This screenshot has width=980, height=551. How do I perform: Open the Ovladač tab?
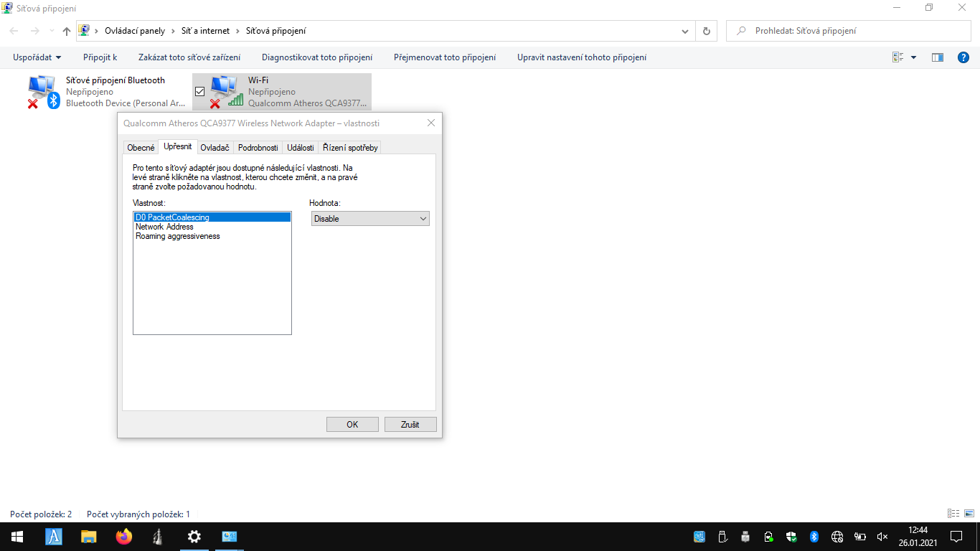(215, 148)
